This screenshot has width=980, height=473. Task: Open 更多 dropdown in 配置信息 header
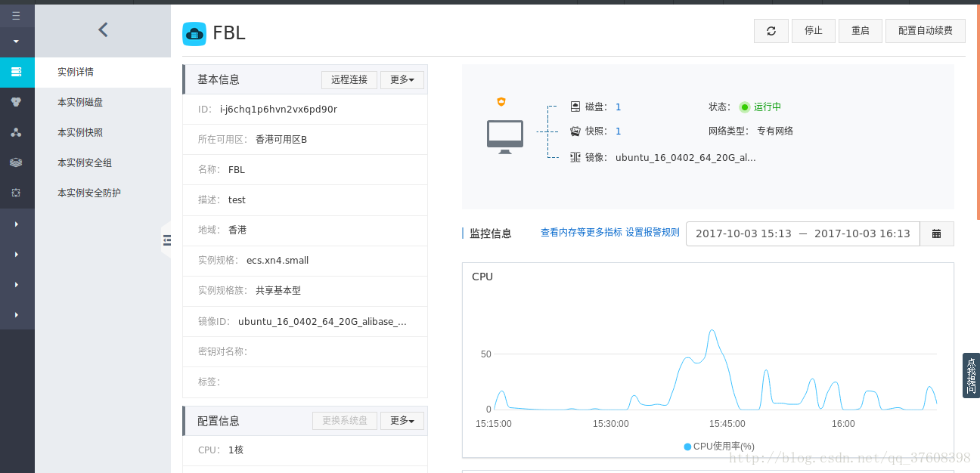tap(402, 420)
